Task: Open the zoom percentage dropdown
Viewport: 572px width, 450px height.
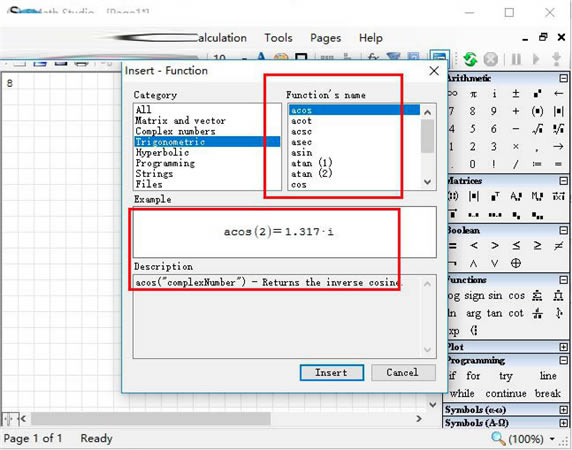Action: [552, 439]
